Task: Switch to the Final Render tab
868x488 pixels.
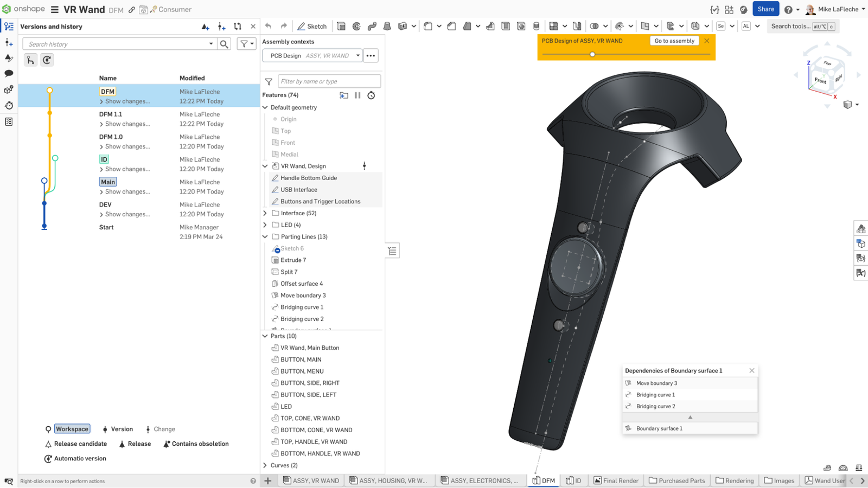Action: [616, 480]
